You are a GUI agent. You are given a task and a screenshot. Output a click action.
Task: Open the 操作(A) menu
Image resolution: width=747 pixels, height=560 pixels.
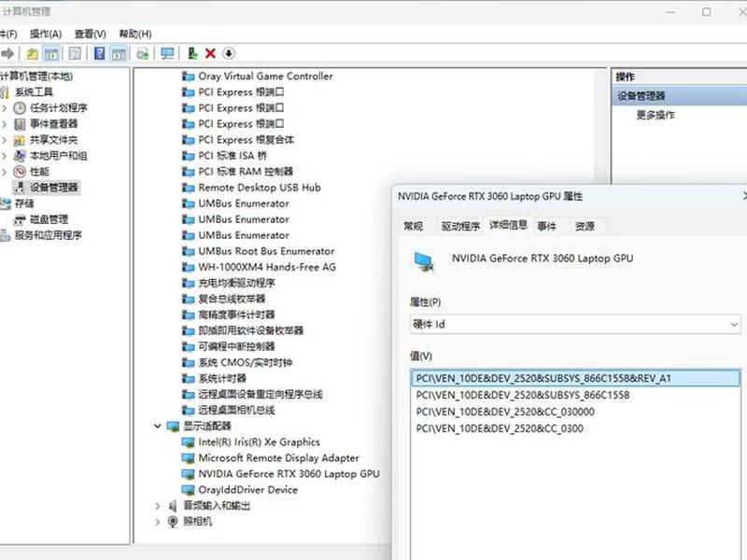click(x=46, y=34)
